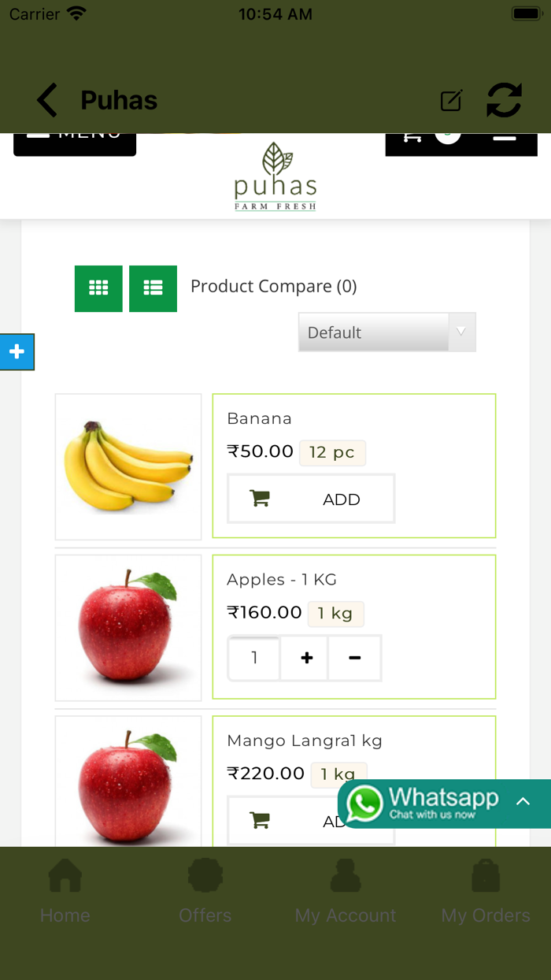Screen dimensions: 551x980
Task: Switch to list view layout
Action: click(153, 288)
